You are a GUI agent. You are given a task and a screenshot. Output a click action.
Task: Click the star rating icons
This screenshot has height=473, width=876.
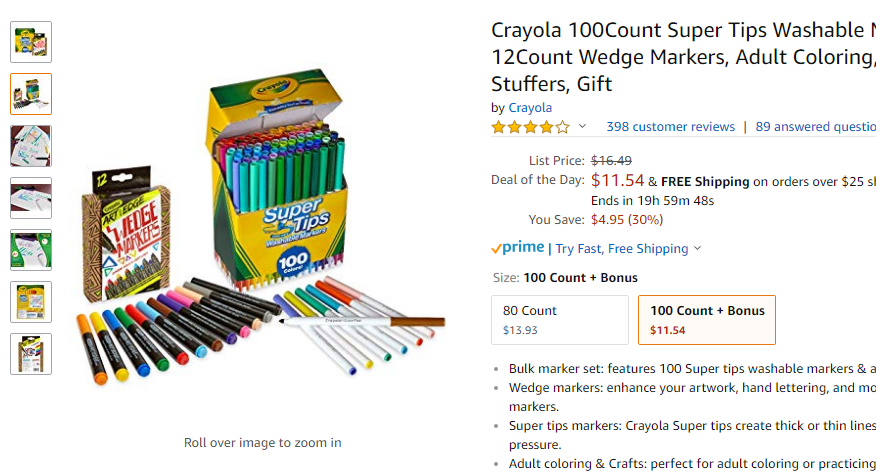pos(531,127)
